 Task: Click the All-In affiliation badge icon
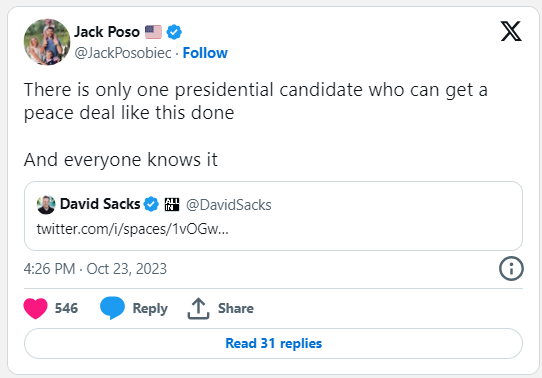[172, 204]
